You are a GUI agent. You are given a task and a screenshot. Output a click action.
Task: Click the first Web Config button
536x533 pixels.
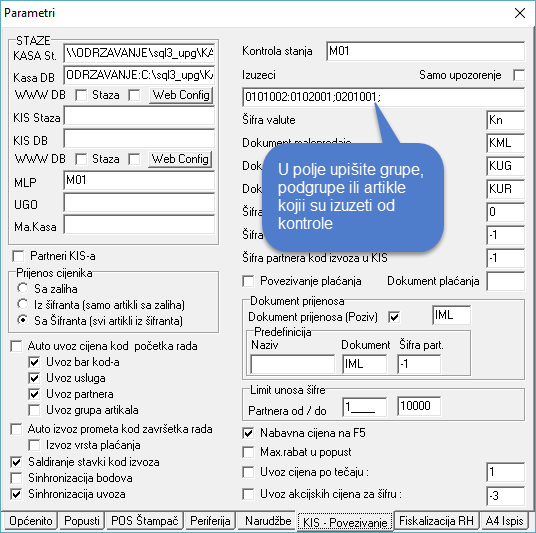coord(181,95)
